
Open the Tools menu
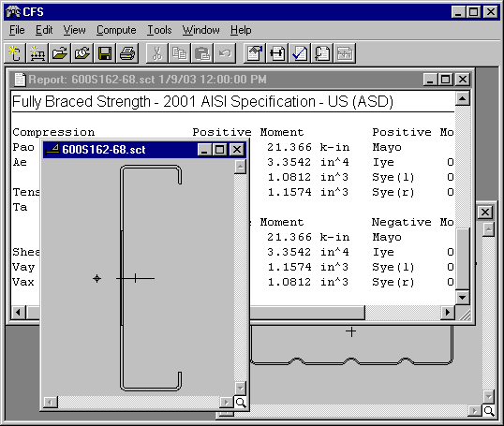coord(159,30)
